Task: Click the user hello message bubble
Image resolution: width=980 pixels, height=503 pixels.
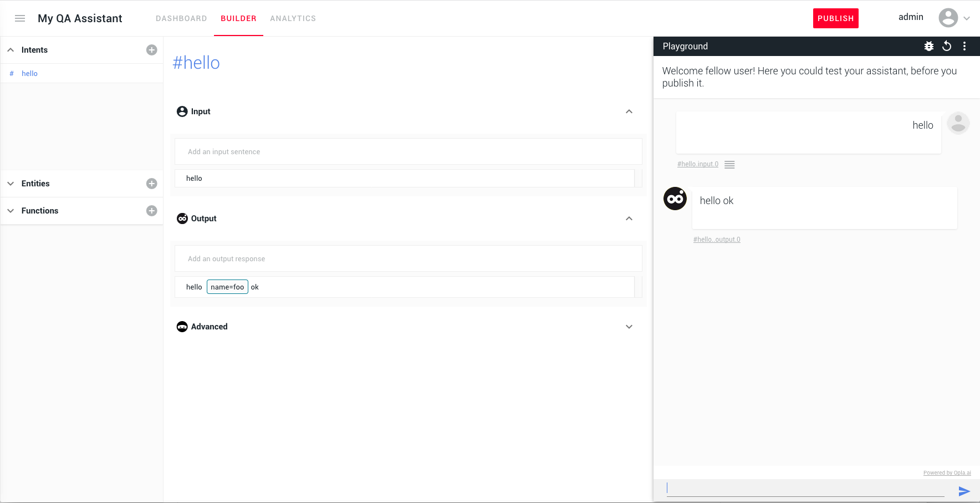Action: click(808, 133)
